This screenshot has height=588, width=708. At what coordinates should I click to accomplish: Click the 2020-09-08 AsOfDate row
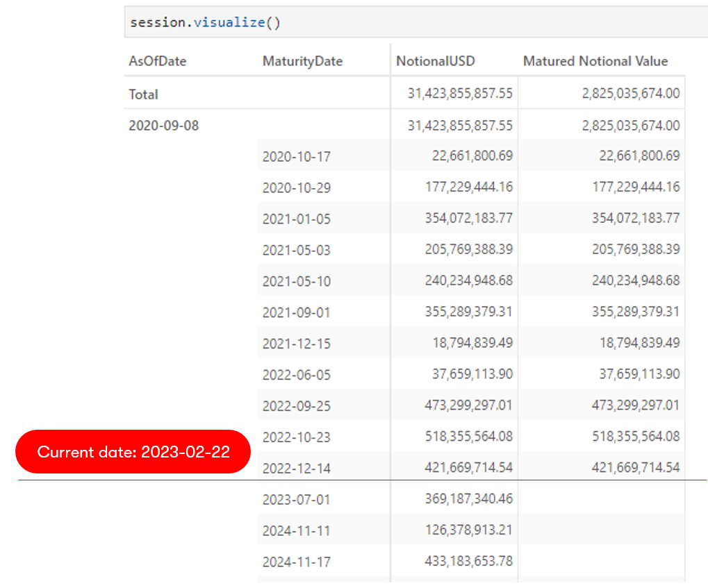tap(163, 126)
